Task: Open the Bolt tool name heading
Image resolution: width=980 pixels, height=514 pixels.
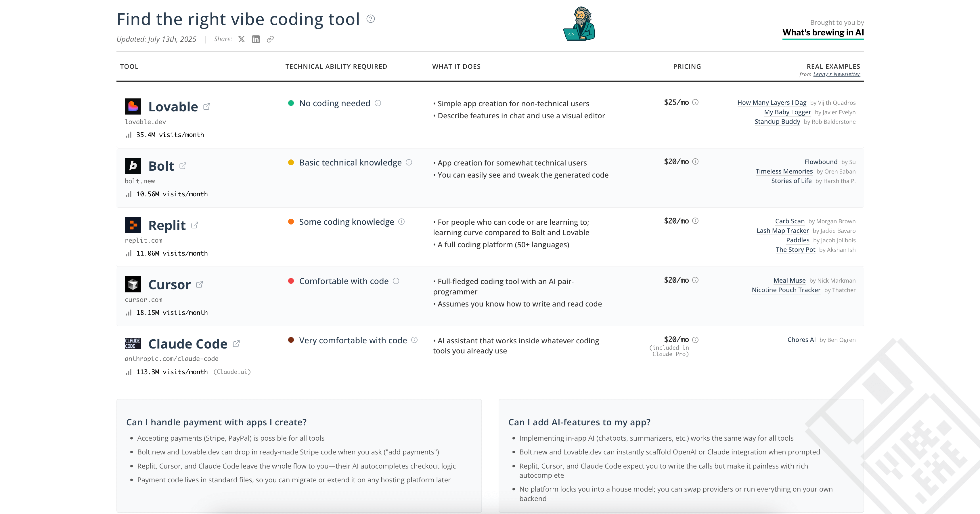Action: coord(161,166)
